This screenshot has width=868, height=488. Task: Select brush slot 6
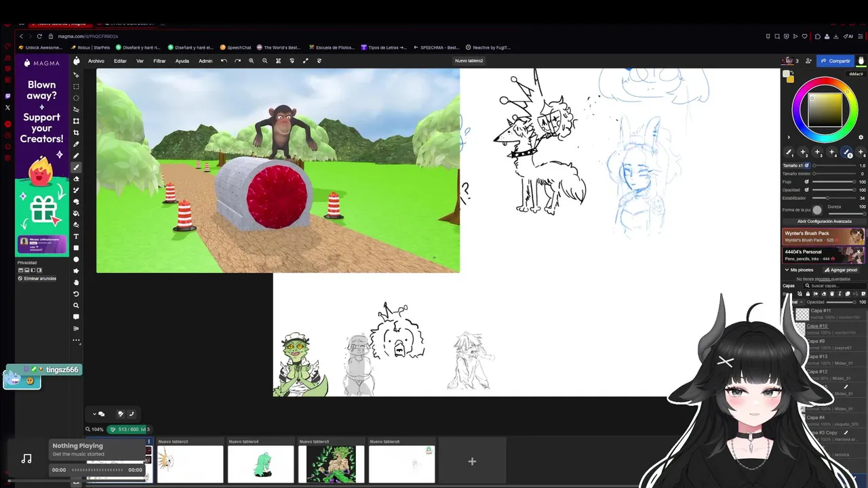[861, 152]
